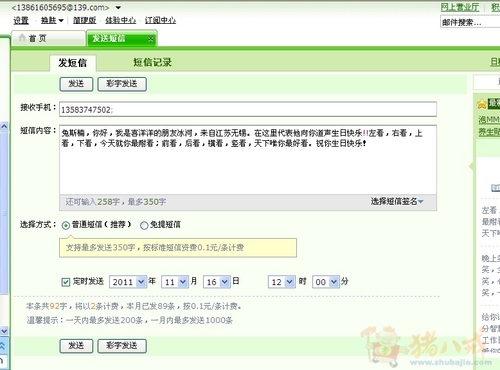The width and height of the screenshot is (500, 370).
Task: Click the left vertical scrollbar track
Action: pos(4,213)
